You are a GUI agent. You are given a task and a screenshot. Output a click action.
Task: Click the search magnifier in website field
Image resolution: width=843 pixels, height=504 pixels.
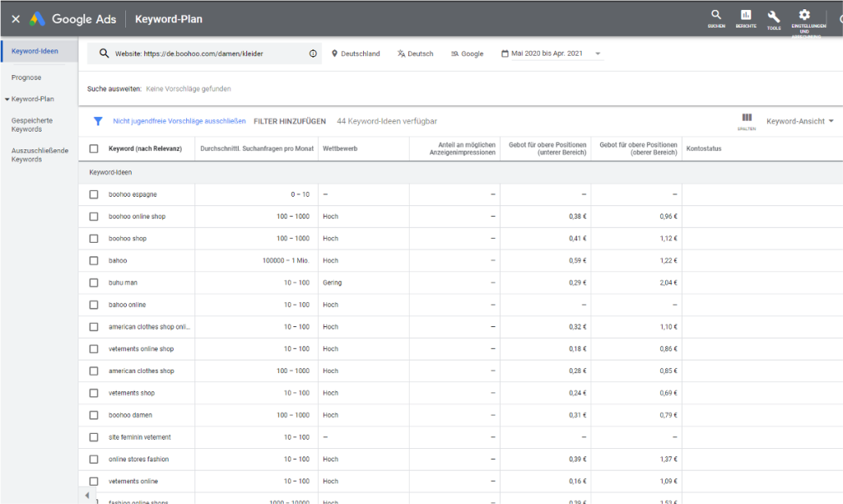103,53
